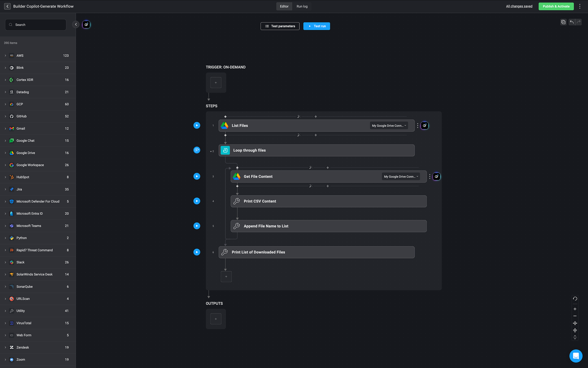
Task: Expand the Utility category
Action: tap(5, 311)
